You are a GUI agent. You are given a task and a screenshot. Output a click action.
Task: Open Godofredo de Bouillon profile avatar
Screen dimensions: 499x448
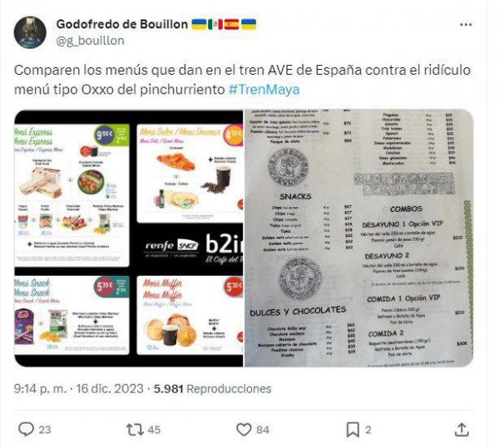[30, 32]
